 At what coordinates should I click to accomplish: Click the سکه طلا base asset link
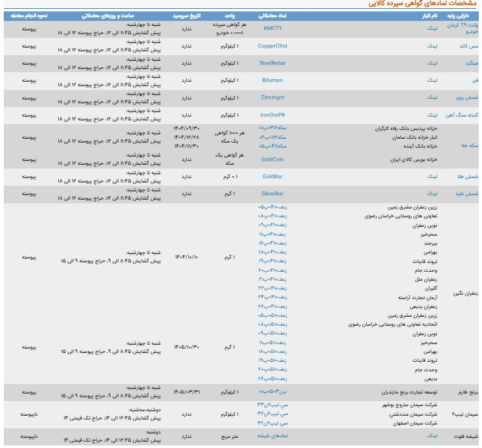[x=468, y=145]
